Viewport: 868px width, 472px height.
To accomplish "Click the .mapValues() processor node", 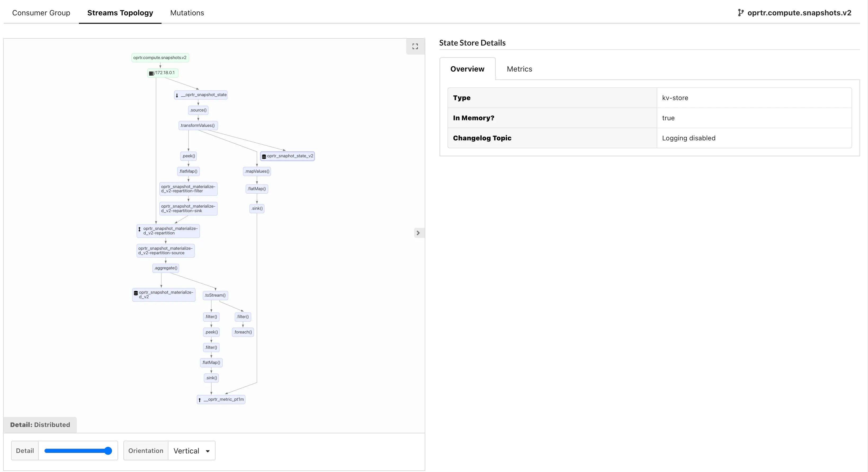I will pos(257,172).
